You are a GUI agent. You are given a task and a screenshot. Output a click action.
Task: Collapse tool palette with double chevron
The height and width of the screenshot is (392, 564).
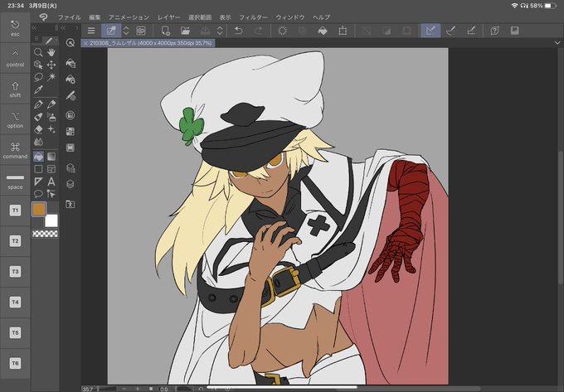point(34,27)
